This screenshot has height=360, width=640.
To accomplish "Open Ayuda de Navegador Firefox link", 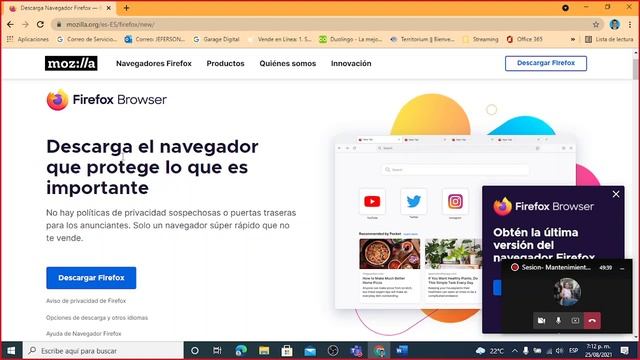I will point(83,333).
